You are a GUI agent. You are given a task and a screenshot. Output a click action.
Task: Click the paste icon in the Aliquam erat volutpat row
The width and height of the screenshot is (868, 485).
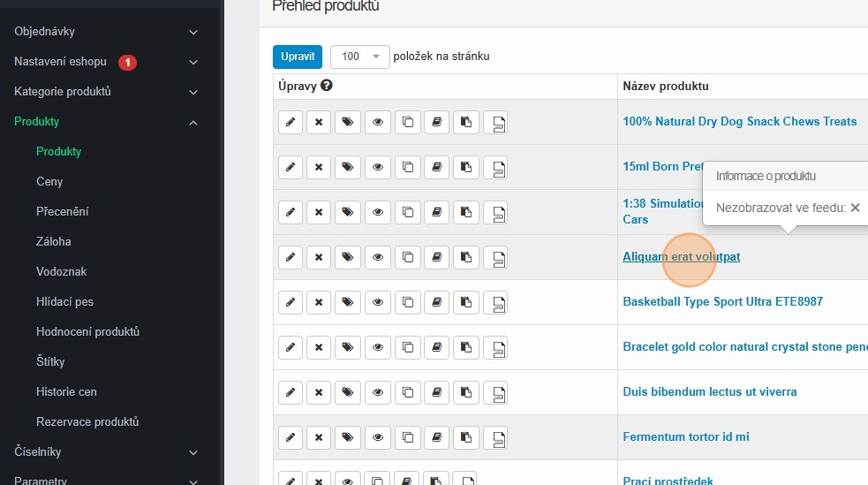tap(466, 257)
